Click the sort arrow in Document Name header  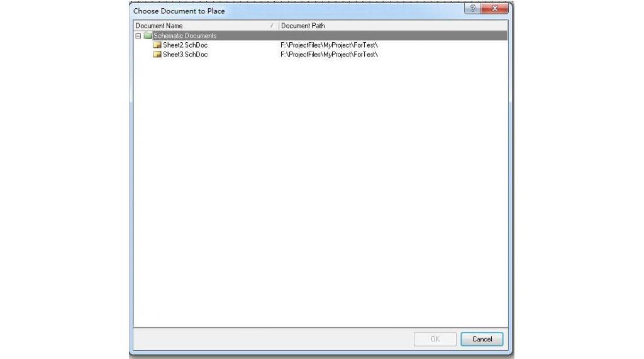(272, 26)
